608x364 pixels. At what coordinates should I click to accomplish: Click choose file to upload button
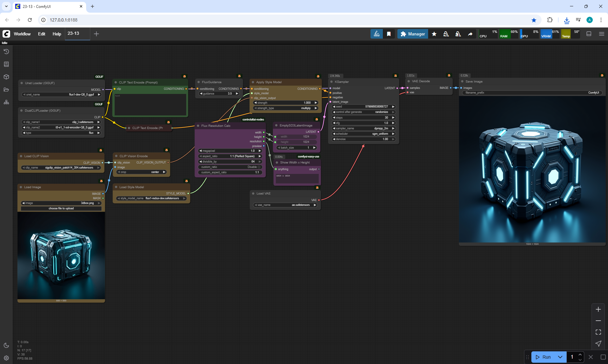click(61, 208)
